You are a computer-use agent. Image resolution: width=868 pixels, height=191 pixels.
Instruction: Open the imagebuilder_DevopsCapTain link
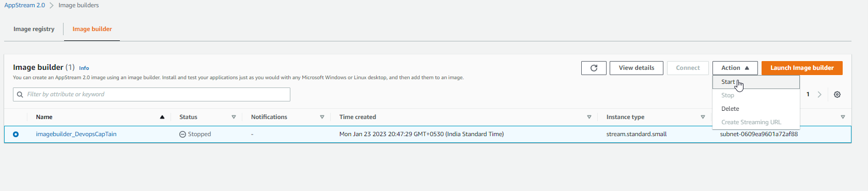point(76,134)
